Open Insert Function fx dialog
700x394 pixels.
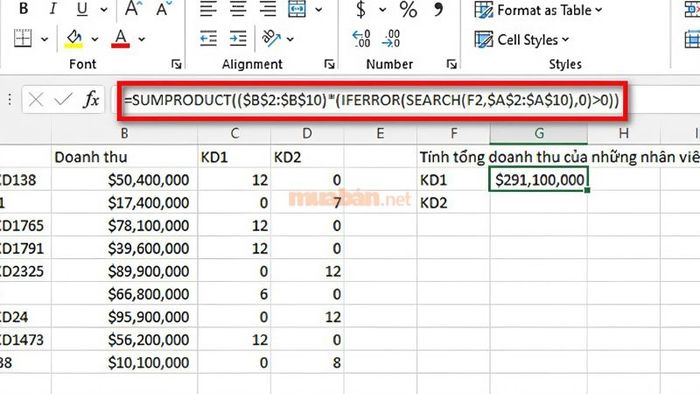91,100
